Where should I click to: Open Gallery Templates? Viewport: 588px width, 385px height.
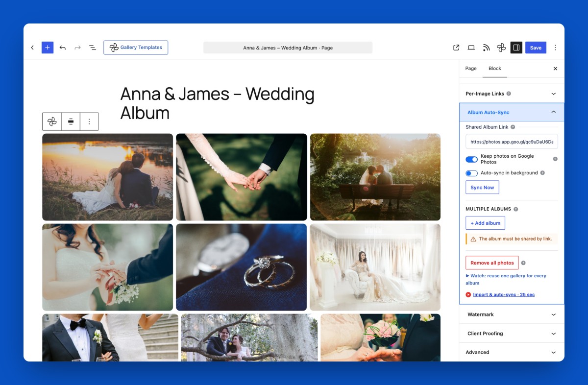click(136, 48)
